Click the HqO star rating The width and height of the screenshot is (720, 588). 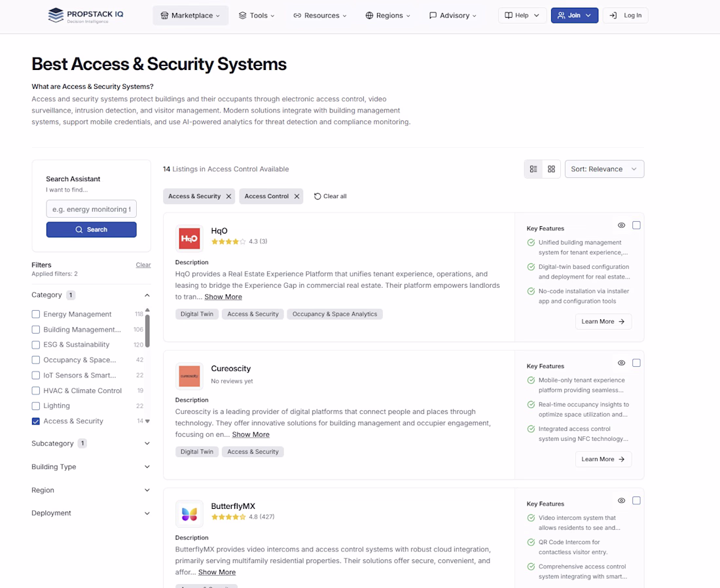(228, 241)
